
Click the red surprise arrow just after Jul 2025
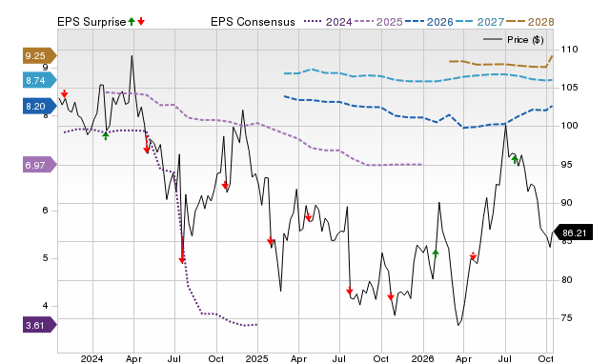point(350,291)
